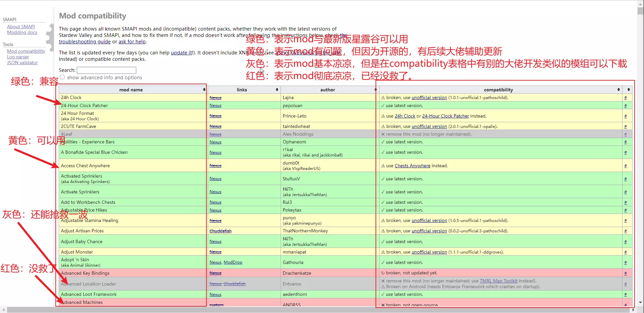Select the Adjust Baby Chance mod name
Viewport: 644px width, 313px height.
[x=82, y=242]
